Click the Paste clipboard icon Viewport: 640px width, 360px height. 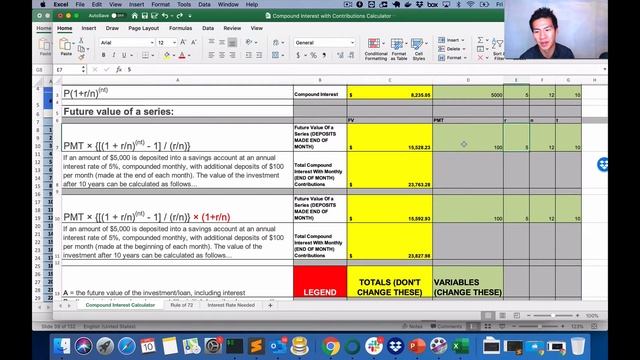coord(65,44)
